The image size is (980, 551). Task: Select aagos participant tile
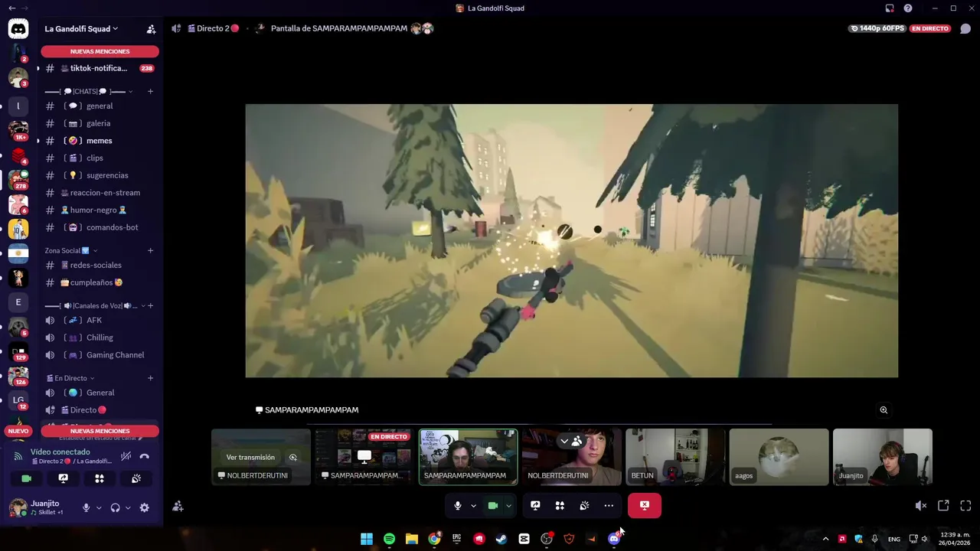tap(779, 457)
